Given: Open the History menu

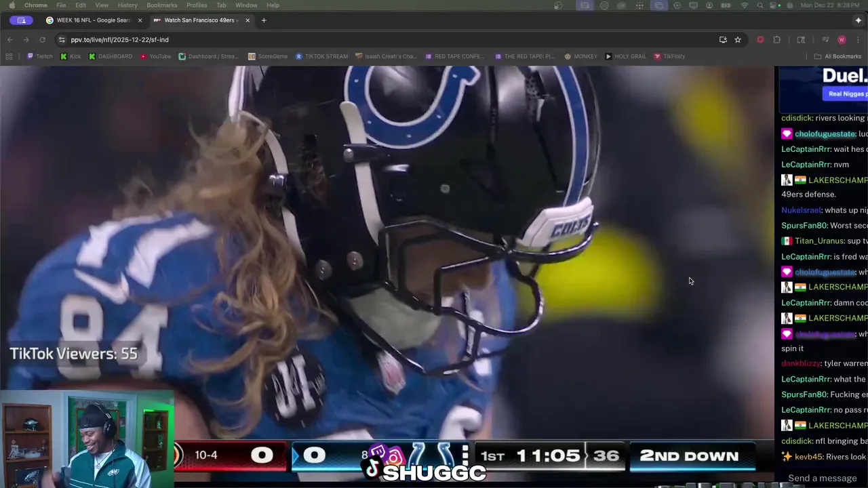Looking at the screenshot, I should point(127,5).
